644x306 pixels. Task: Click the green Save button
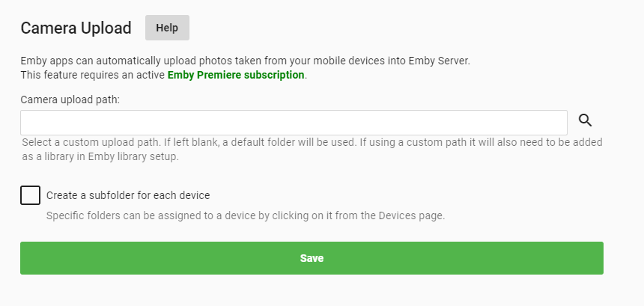[x=312, y=258]
